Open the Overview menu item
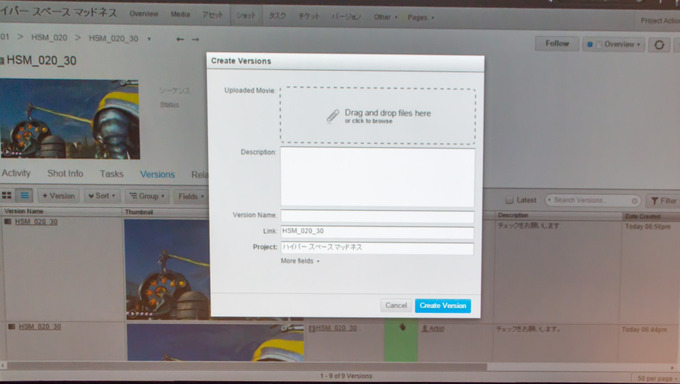 pos(144,14)
